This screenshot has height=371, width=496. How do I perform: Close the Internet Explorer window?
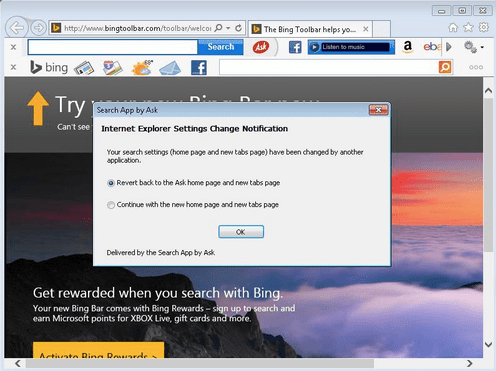(483, 11)
